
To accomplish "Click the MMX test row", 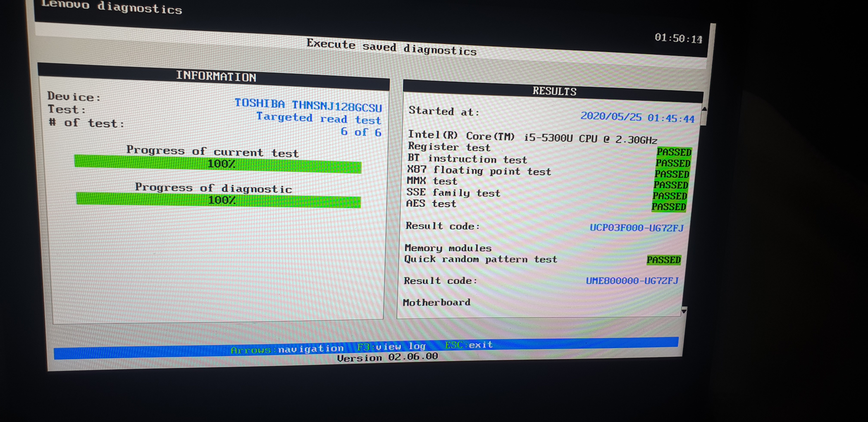I will coord(547,183).
